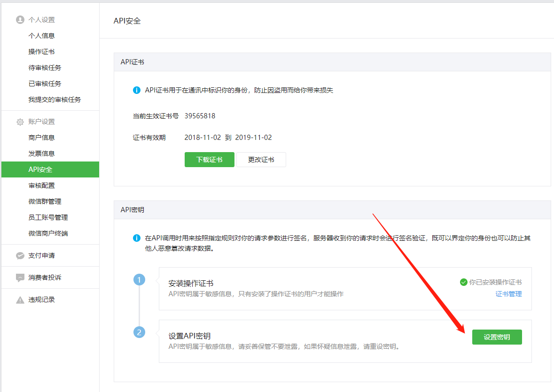Click the step 2 circle marker
The width and height of the screenshot is (554, 392).
(x=139, y=332)
